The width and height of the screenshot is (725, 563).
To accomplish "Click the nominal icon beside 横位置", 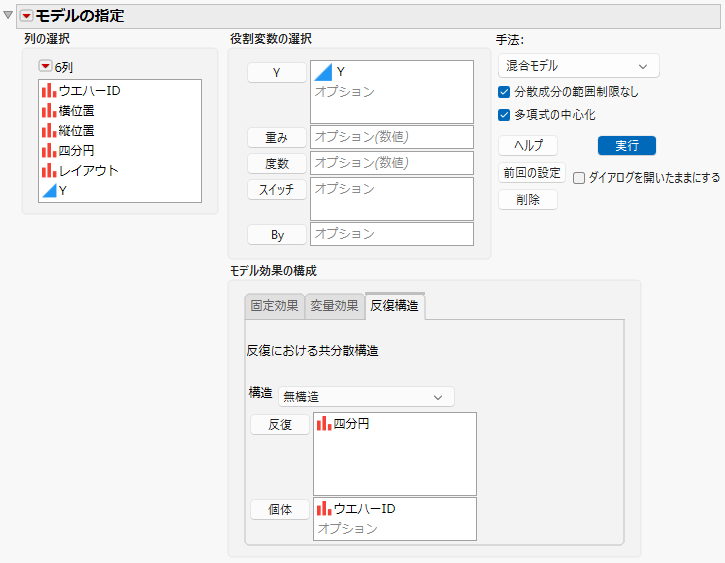I will pyautogui.click(x=49, y=110).
